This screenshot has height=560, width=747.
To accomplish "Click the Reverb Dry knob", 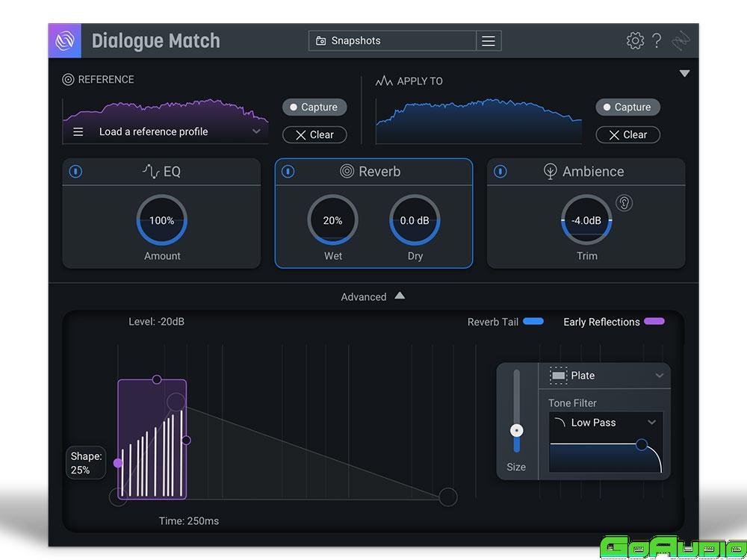I will pos(415,220).
